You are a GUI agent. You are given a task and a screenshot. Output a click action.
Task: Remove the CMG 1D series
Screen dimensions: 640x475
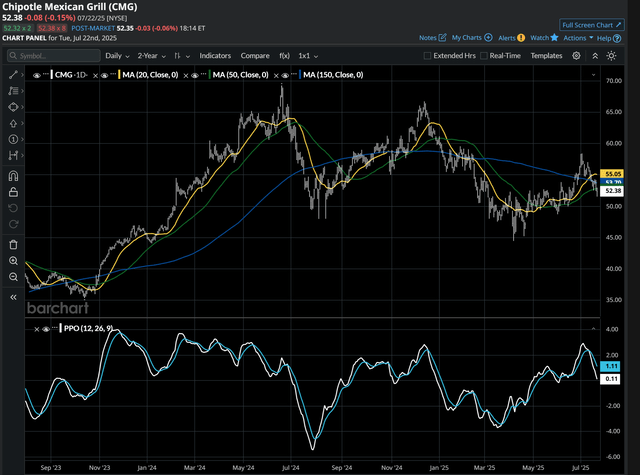tap(95, 75)
